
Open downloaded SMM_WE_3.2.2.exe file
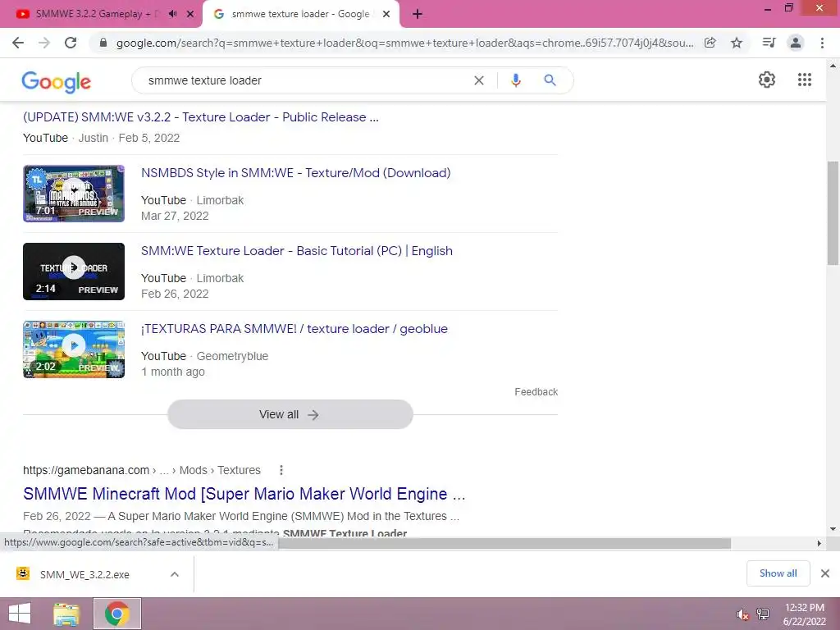84,575
